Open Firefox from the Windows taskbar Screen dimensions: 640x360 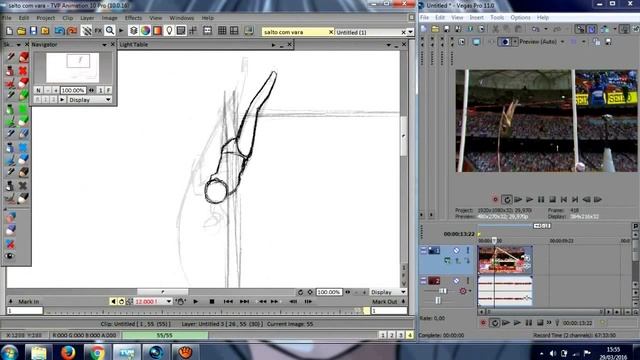point(69,352)
